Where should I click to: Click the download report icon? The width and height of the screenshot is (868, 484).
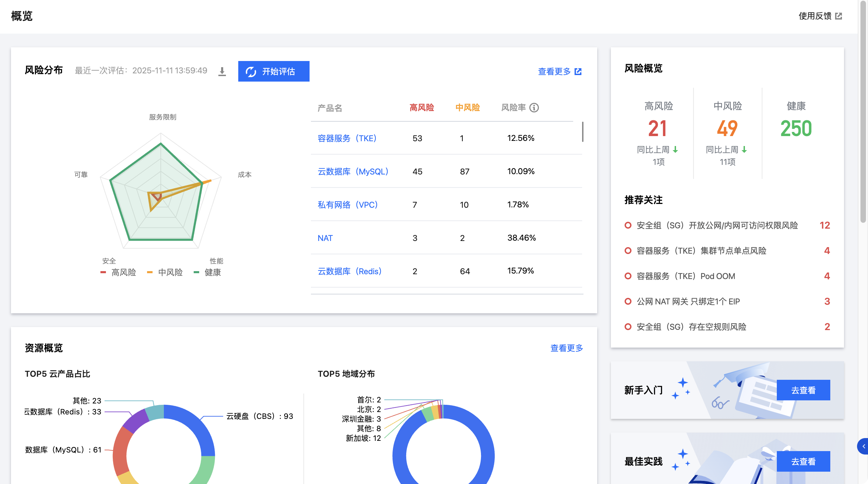222,71
